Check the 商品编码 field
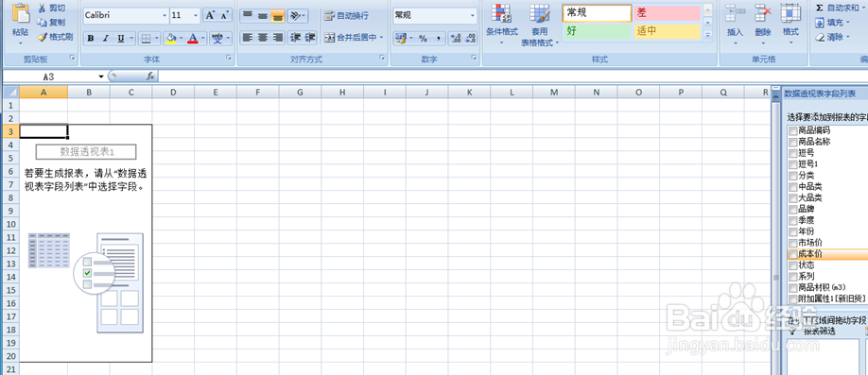This screenshot has width=868, height=375. [x=793, y=130]
